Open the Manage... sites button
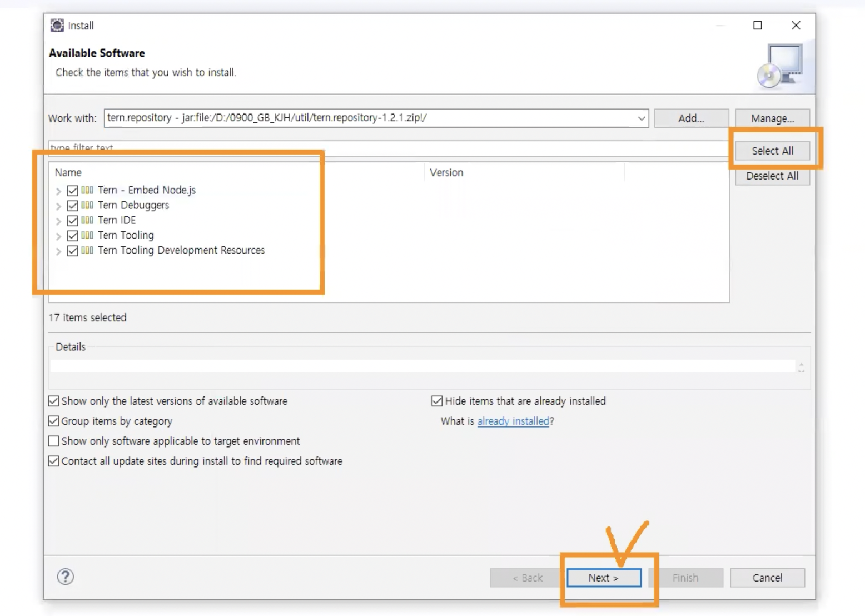 coord(772,118)
